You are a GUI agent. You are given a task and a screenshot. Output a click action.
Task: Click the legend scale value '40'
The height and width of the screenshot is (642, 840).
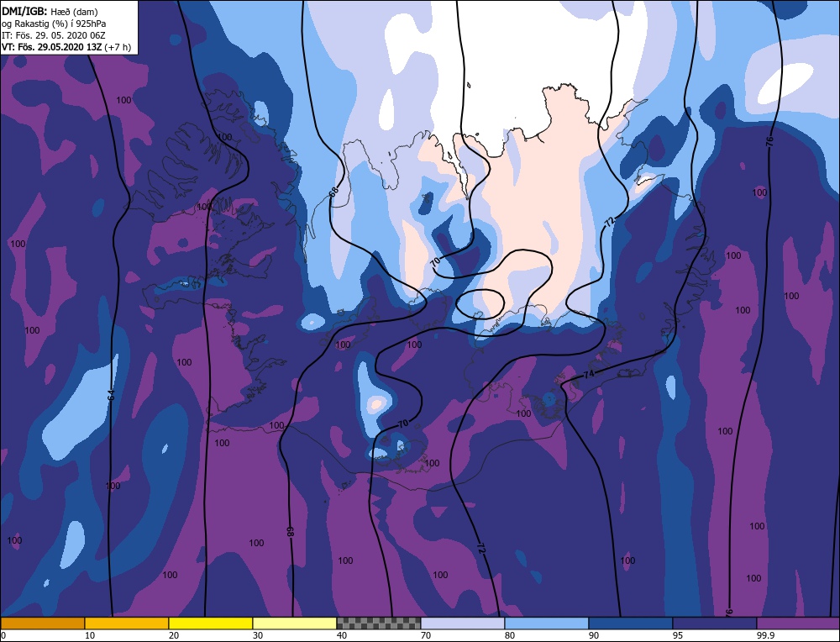click(342, 635)
